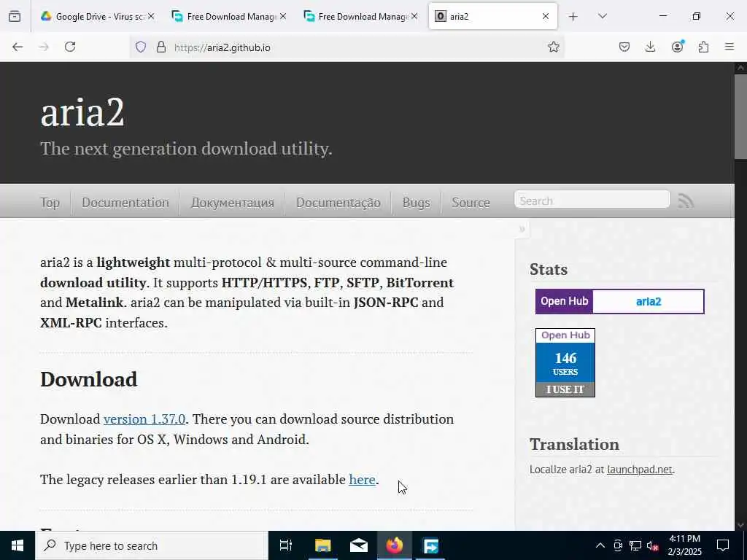This screenshot has width=747, height=560.
Task: Click the page vertical scrollbar thumb
Action: click(741, 117)
